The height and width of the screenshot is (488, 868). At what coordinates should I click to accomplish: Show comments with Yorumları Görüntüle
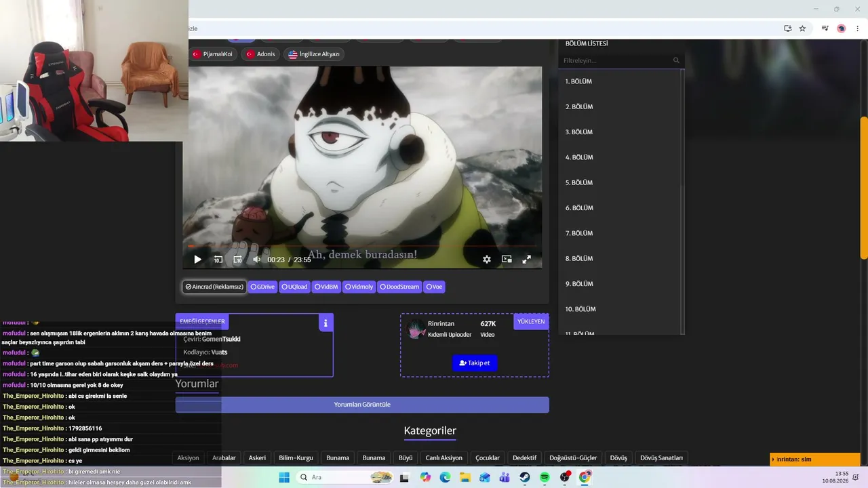pyautogui.click(x=362, y=405)
